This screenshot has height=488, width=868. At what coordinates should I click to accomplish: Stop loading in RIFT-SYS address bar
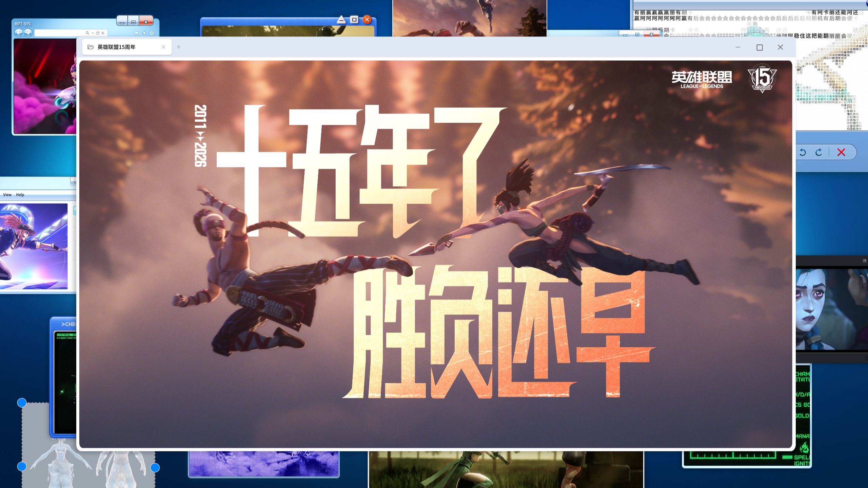[x=103, y=33]
